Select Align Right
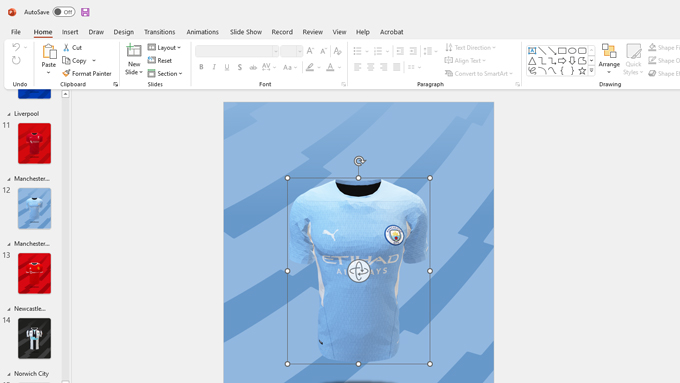Screen dimensions: 680x383 click(x=383, y=67)
